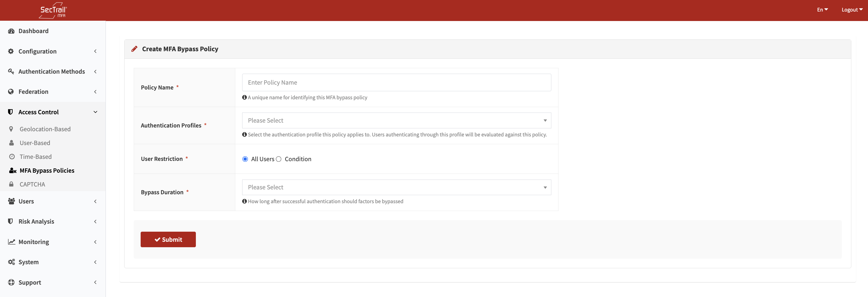Click the Monitoring chart icon

[12, 242]
